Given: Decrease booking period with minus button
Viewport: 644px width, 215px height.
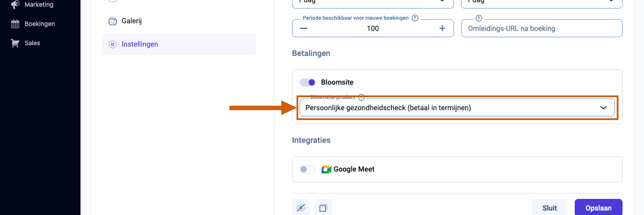Looking at the screenshot, I should click(x=304, y=28).
